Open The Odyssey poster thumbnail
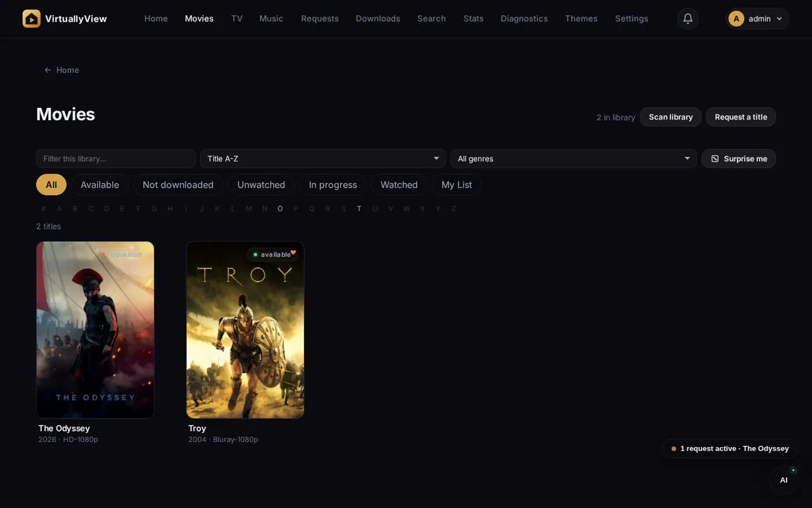 click(x=95, y=330)
